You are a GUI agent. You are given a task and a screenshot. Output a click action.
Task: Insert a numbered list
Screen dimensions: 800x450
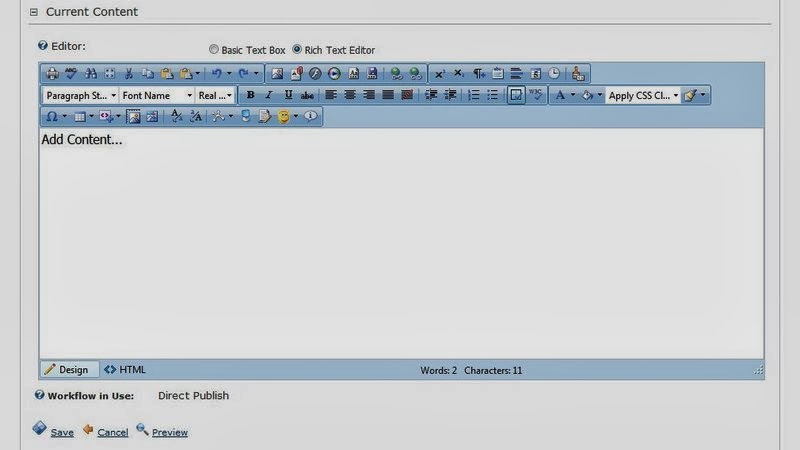click(x=473, y=95)
